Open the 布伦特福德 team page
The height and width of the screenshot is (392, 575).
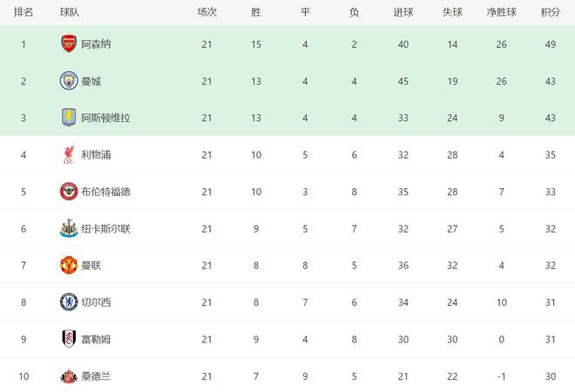tap(107, 192)
